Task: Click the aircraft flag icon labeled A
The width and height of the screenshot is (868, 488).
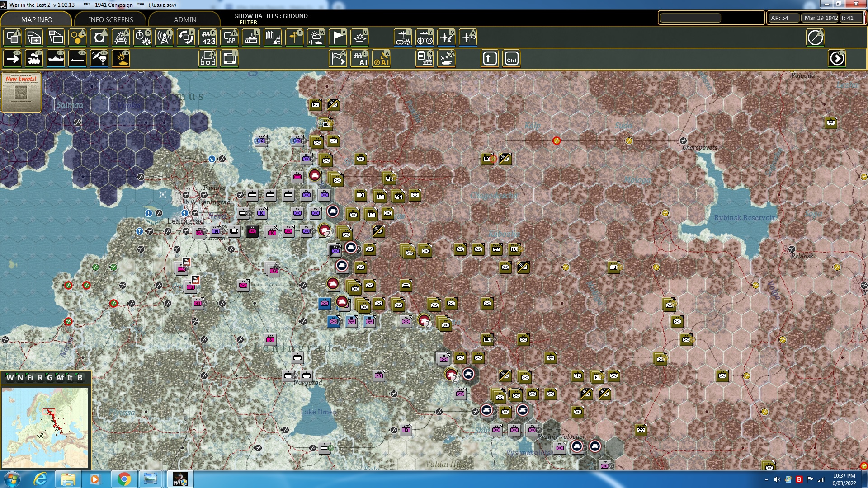Action: pos(468,38)
